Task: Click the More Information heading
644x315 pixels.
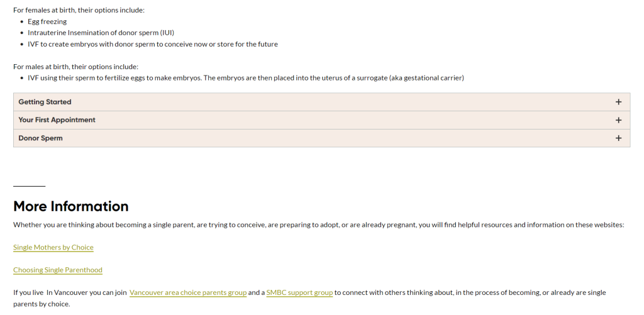Action: [71, 206]
